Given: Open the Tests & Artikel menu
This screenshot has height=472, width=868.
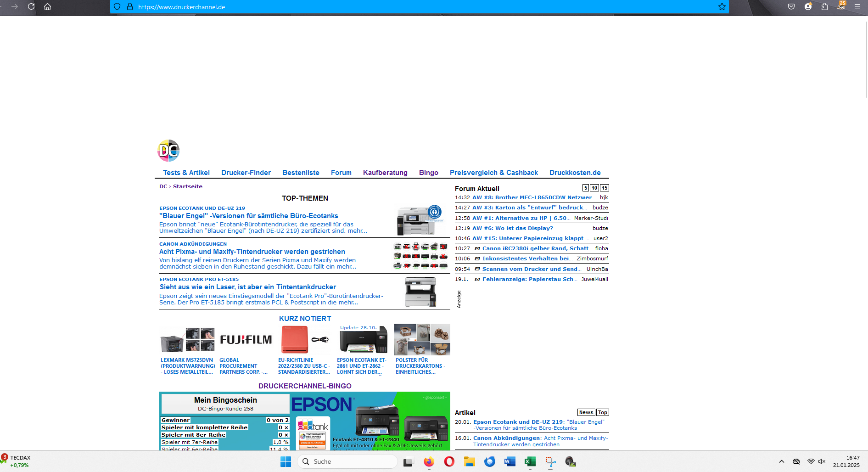Looking at the screenshot, I should coord(186,173).
